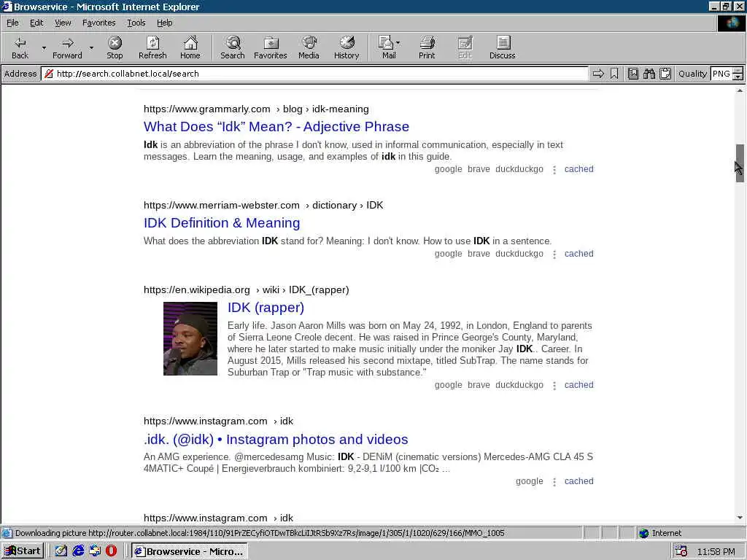This screenshot has height=560, width=747.
Task: Open more options dots for Wikipedia result
Action: pyautogui.click(x=554, y=385)
